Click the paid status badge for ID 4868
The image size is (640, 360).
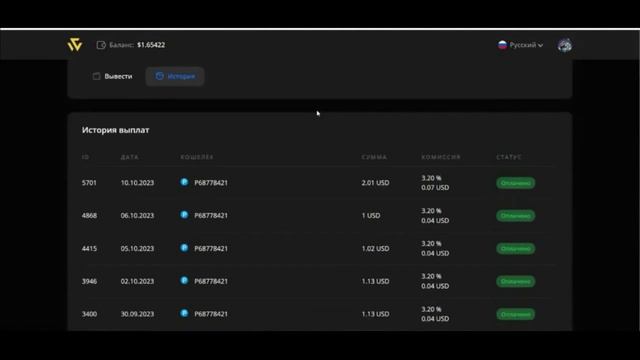pos(516,216)
